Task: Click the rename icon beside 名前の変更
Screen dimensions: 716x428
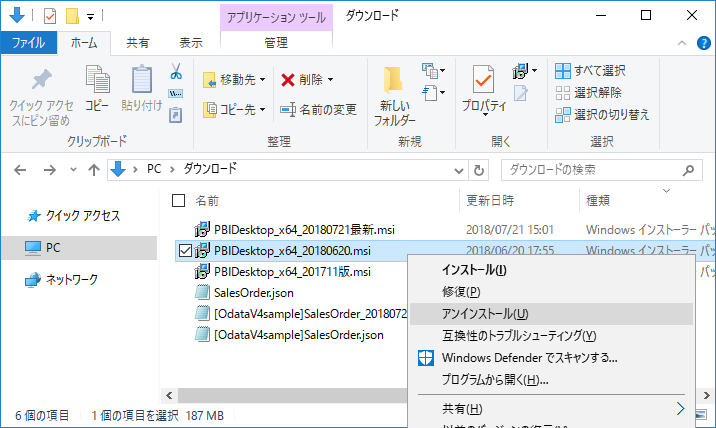Action: (x=288, y=110)
